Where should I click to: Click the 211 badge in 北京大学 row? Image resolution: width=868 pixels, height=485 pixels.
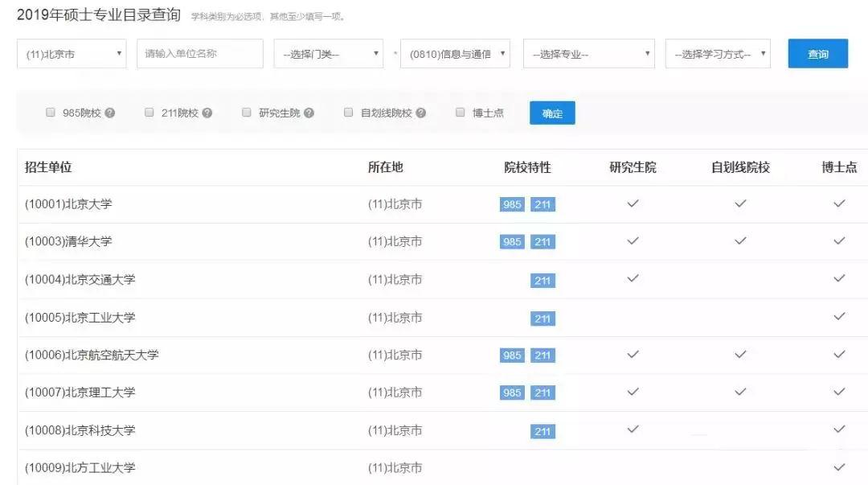click(542, 204)
